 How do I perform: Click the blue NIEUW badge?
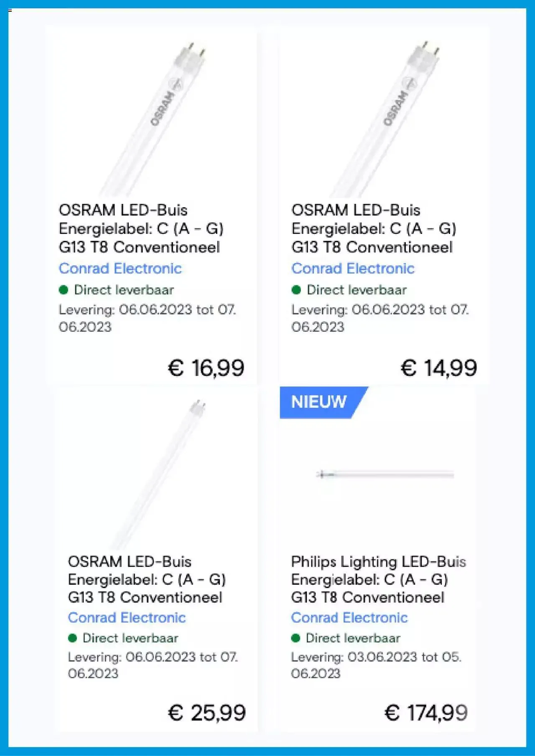point(319,402)
